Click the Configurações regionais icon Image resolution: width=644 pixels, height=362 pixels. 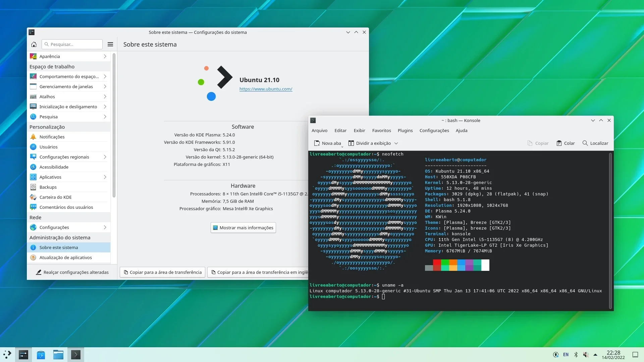click(33, 157)
